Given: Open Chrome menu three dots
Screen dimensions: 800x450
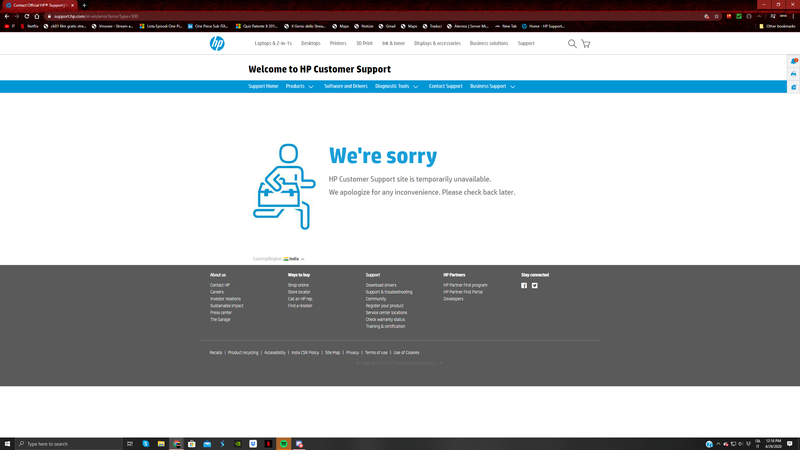Looking at the screenshot, I should pos(793,16).
